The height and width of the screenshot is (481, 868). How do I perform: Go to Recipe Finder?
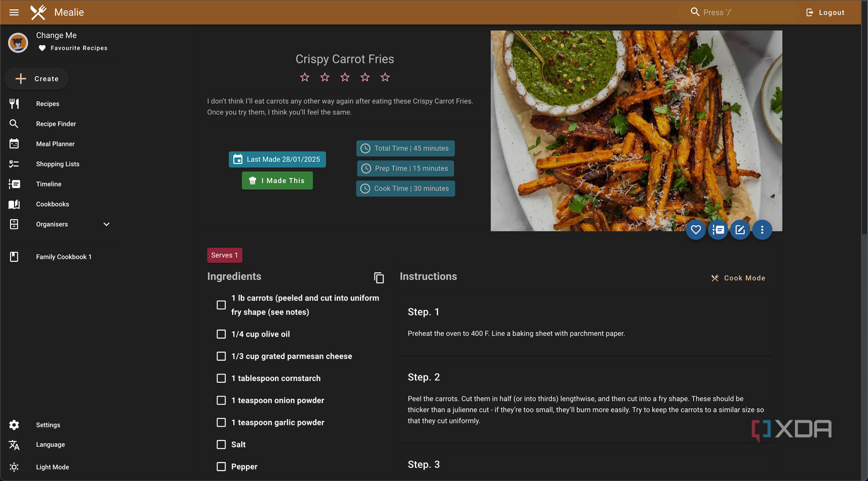(x=56, y=124)
